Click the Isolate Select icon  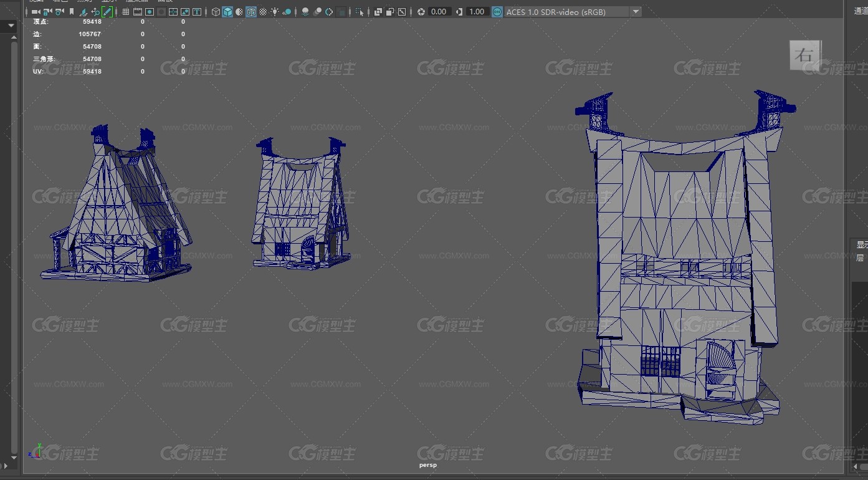tap(360, 12)
